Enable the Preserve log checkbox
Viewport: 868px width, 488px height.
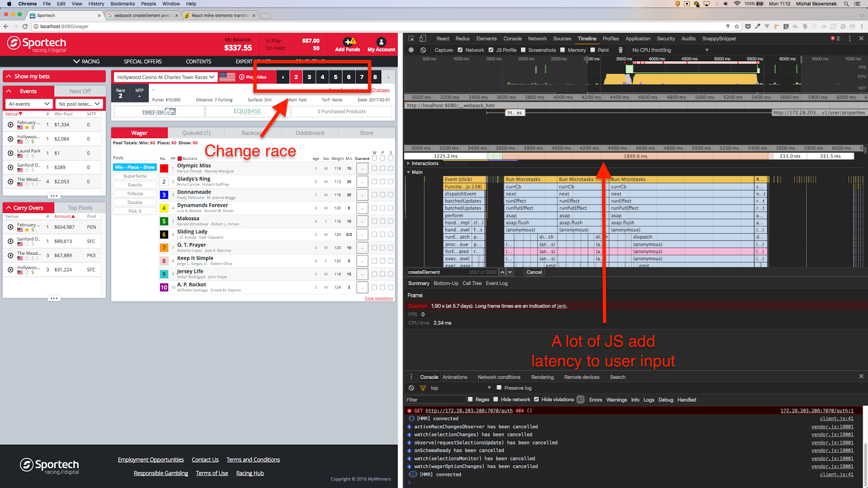click(x=499, y=388)
